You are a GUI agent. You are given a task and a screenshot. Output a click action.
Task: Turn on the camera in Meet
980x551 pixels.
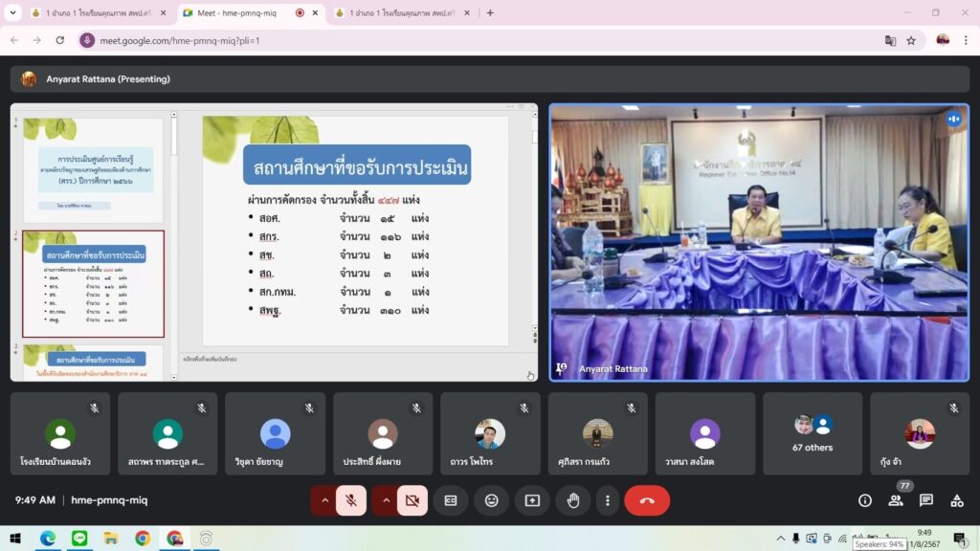click(x=412, y=500)
